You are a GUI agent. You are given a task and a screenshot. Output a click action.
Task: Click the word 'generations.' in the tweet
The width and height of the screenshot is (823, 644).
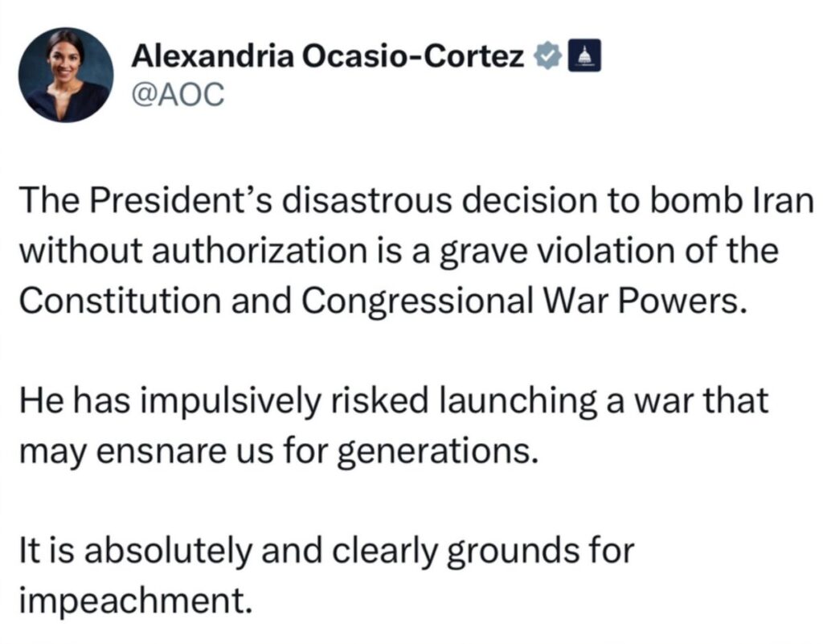[x=438, y=452]
